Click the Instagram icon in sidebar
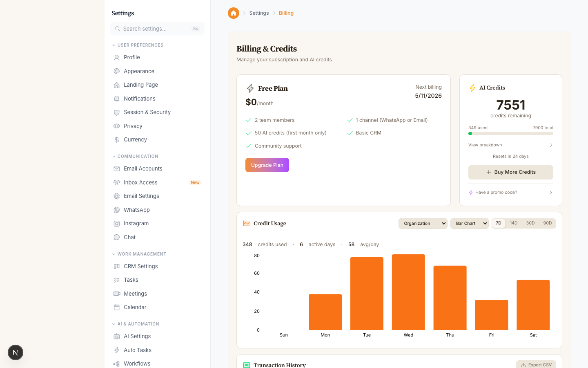Image resolution: width=588 pixels, height=368 pixels. pos(117,223)
